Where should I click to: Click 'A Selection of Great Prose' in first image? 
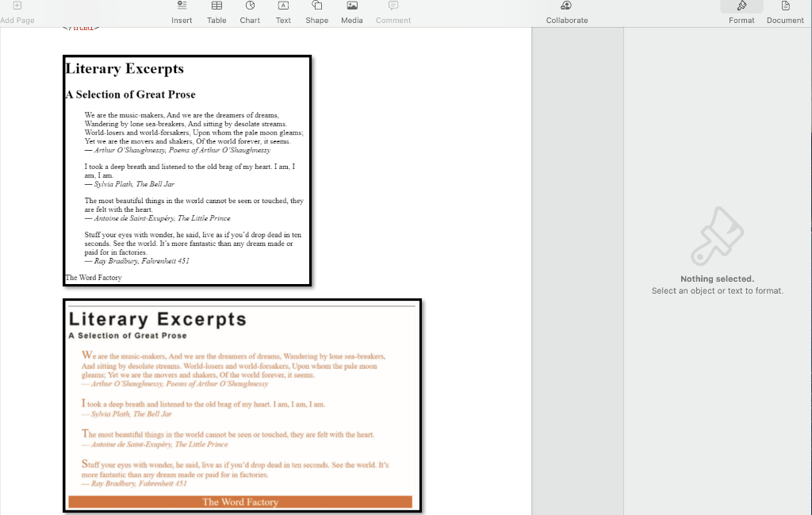(131, 94)
